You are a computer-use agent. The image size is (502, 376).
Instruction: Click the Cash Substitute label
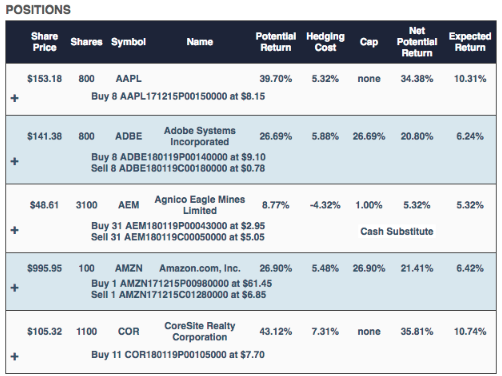[x=397, y=231]
